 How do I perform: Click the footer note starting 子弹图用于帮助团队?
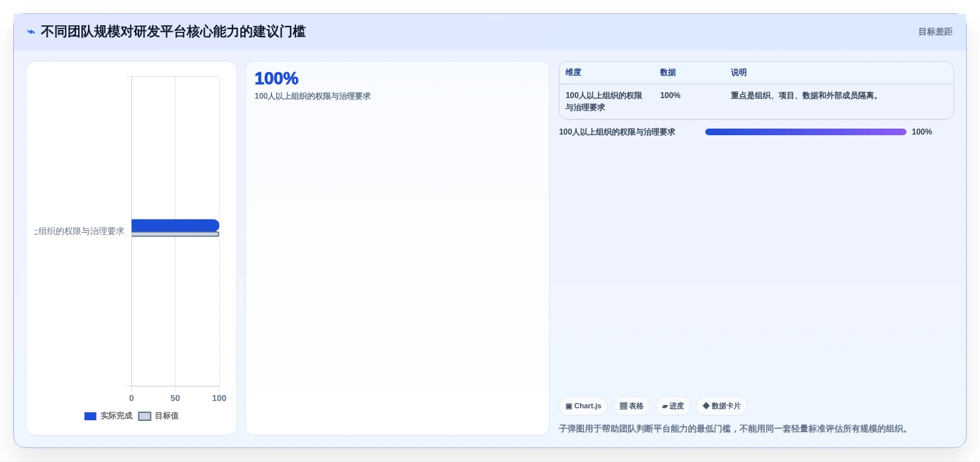click(x=735, y=429)
